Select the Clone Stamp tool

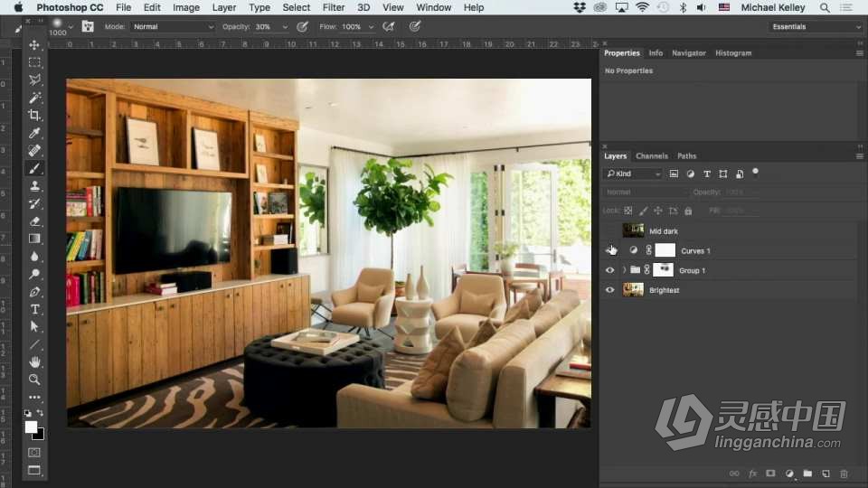[34, 186]
